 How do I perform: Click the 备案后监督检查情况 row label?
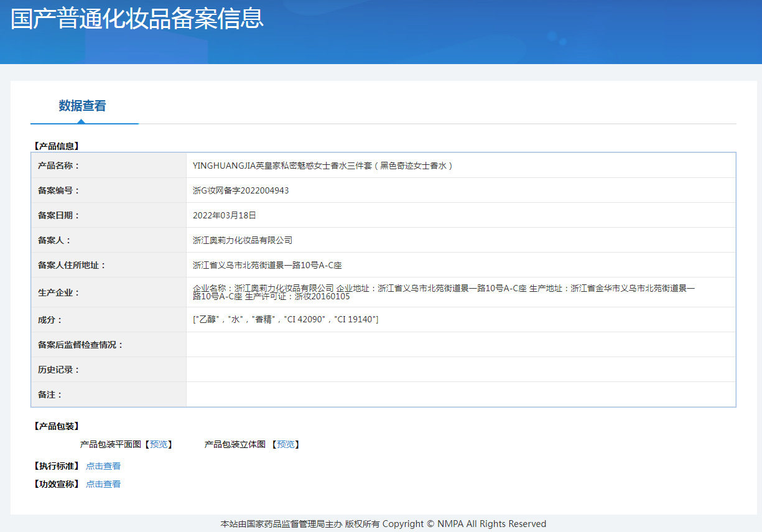pyautogui.click(x=80, y=345)
